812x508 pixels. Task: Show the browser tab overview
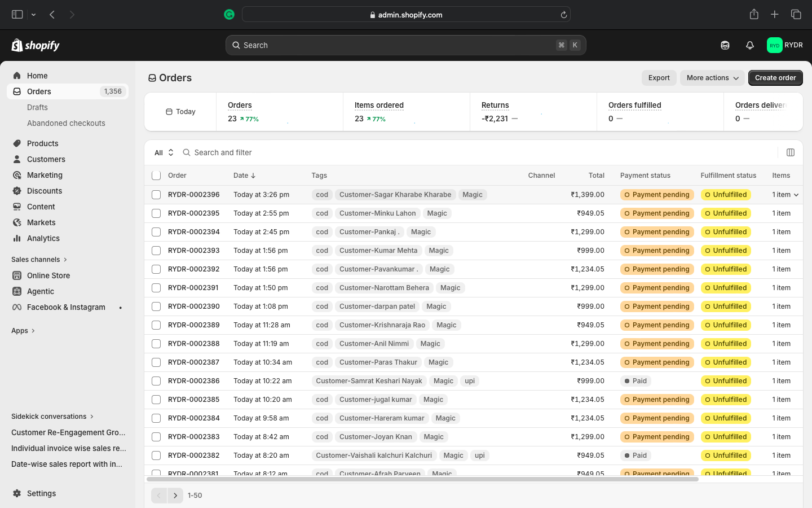[x=796, y=15]
